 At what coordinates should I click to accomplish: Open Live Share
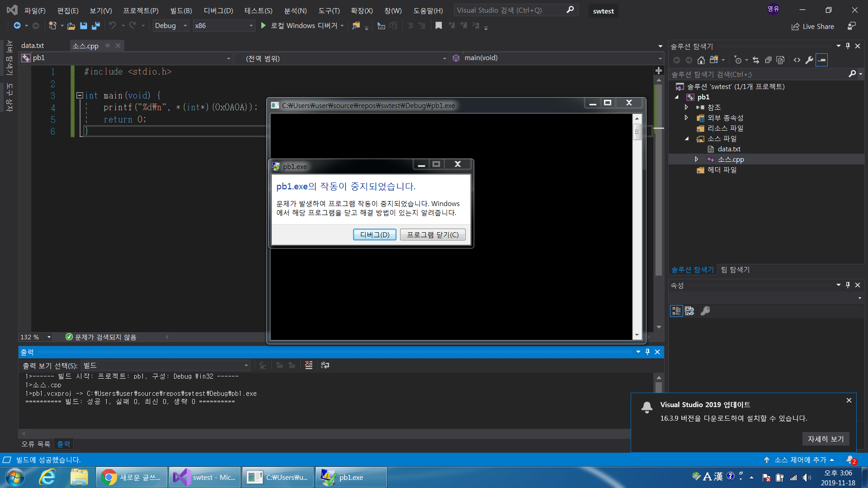813,27
